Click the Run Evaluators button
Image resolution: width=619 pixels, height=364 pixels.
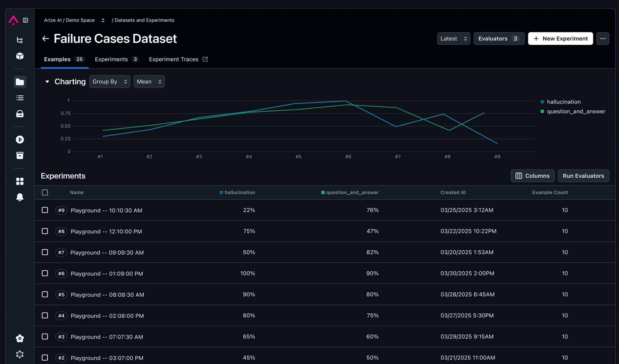point(583,176)
